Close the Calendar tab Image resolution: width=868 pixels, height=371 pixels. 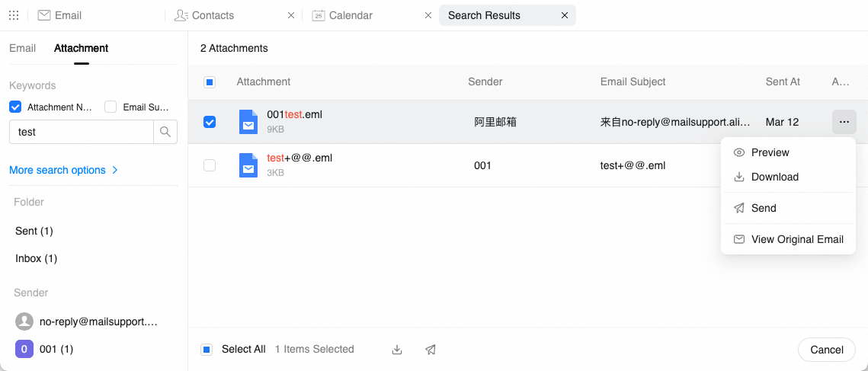[x=428, y=15]
